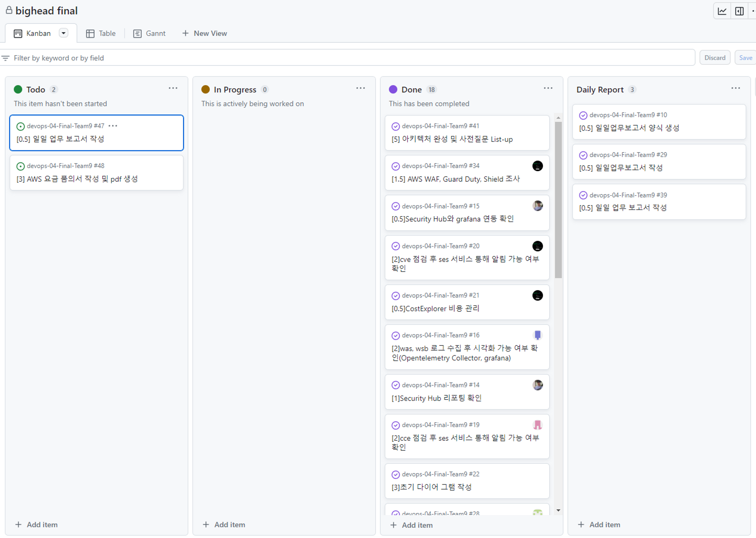Click the filter icon in search bar

pyautogui.click(x=6, y=58)
